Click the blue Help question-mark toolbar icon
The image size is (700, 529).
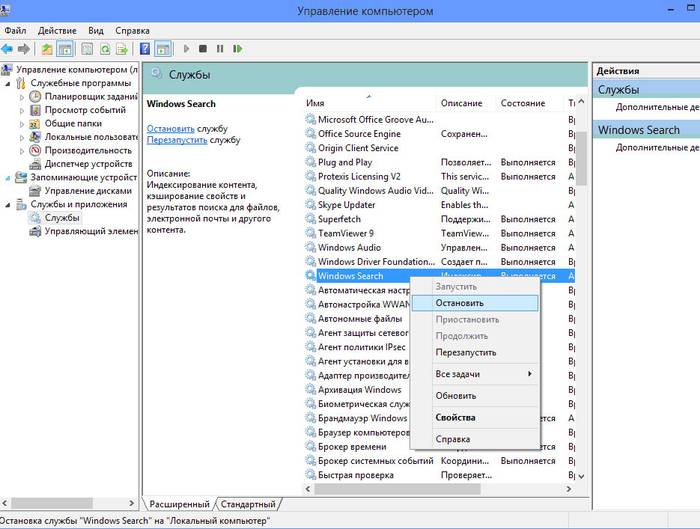point(145,48)
